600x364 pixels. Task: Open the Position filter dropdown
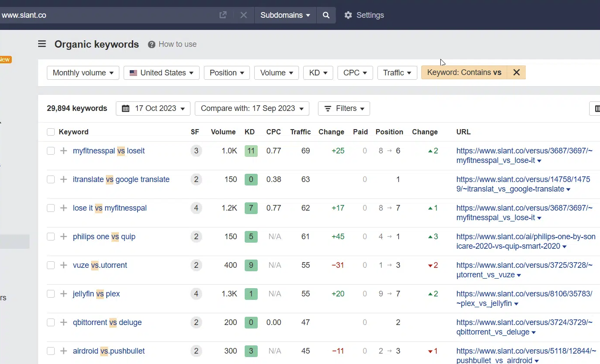pos(227,73)
